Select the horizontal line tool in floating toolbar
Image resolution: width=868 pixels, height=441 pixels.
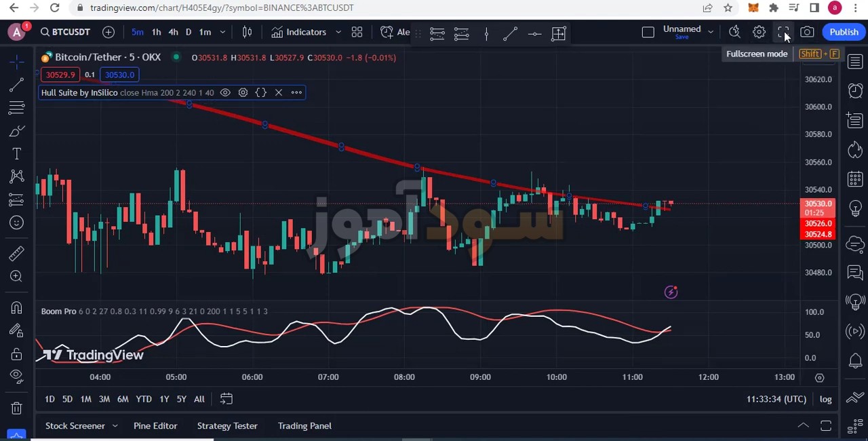point(534,33)
